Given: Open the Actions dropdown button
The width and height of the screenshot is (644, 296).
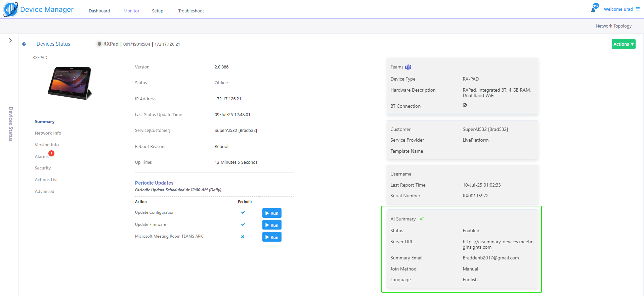Looking at the screenshot, I should click(x=624, y=44).
